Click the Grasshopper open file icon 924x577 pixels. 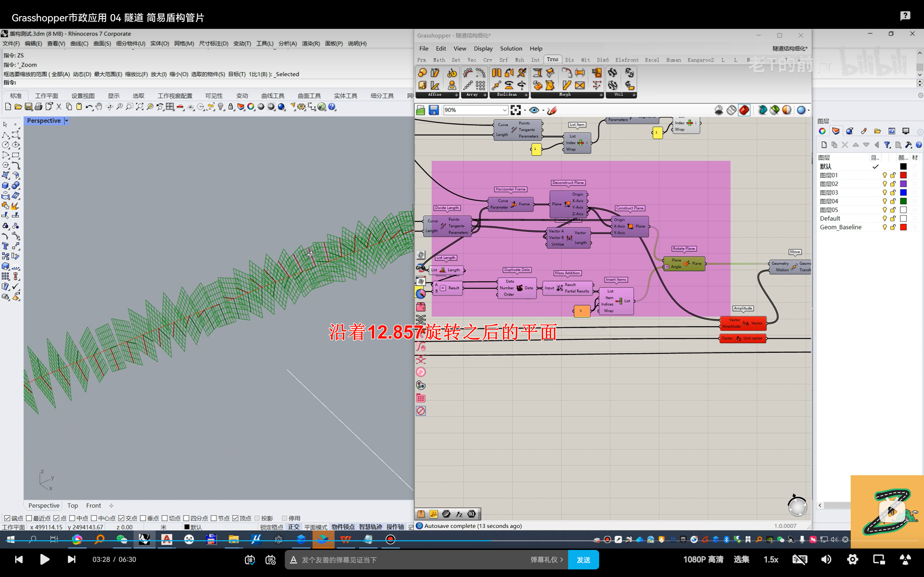tap(420, 110)
